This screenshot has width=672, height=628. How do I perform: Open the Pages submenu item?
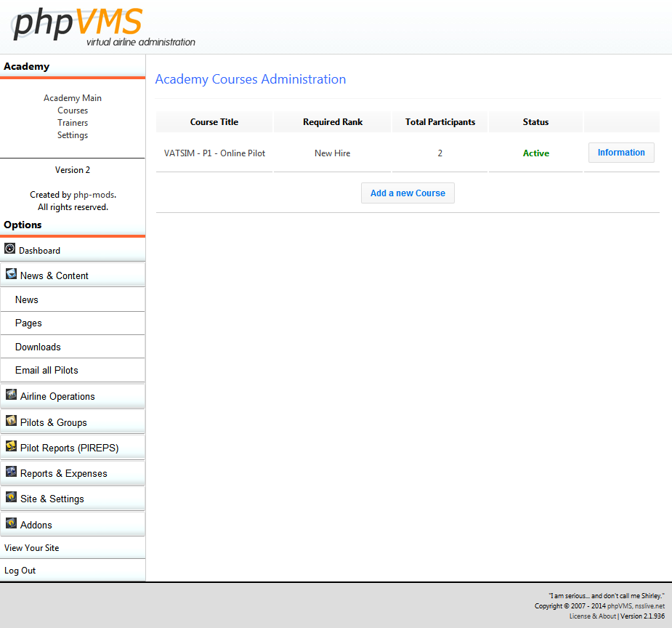click(x=73, y=323)
